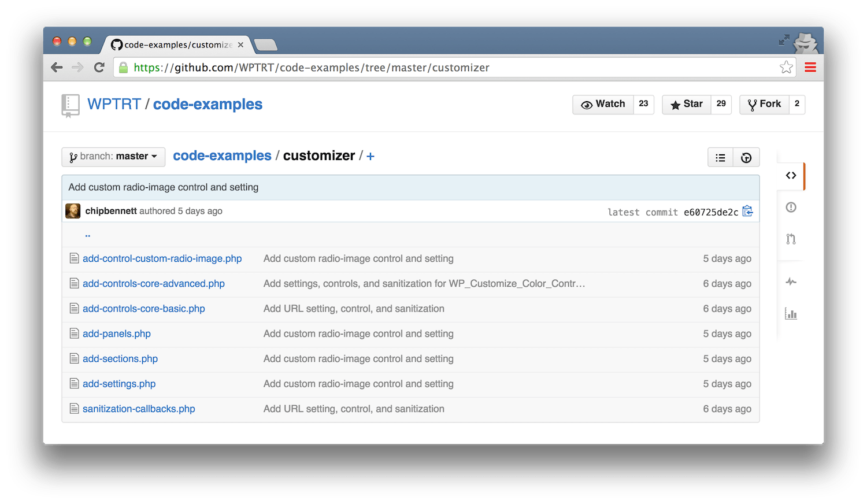Open add-sections.php file
The width and height of the screenshot is (867, 504).
click(x=120, y=358)
